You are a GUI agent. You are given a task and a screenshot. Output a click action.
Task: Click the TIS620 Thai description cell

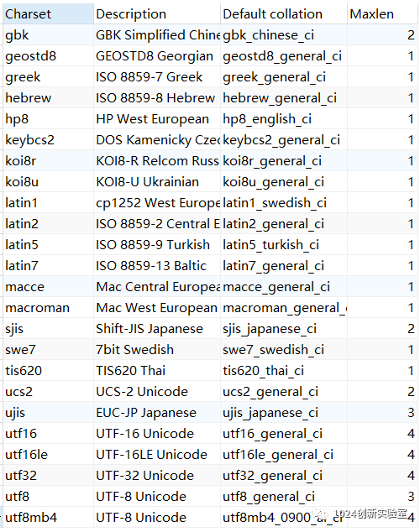[157, 371]
